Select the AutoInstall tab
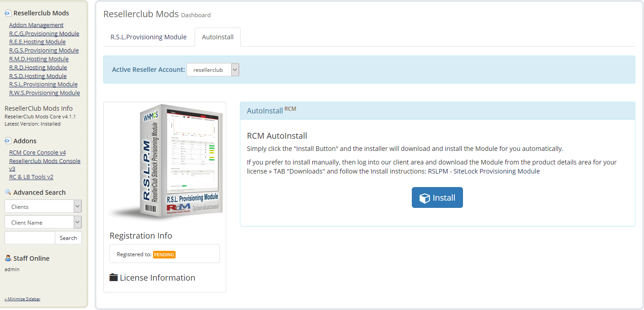The height and width of the screenshot is (310, 644). pyautogui.click(x=218, y=37)
